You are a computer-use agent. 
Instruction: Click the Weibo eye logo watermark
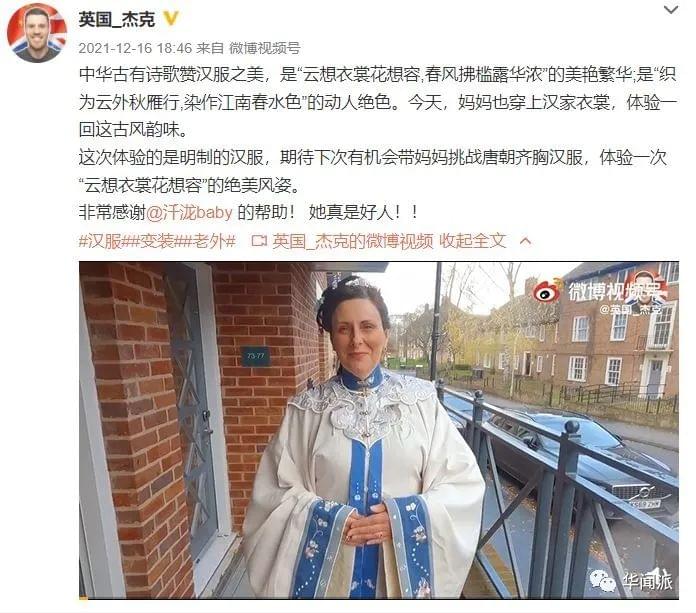pyautogui.click(x=546, y=292)
